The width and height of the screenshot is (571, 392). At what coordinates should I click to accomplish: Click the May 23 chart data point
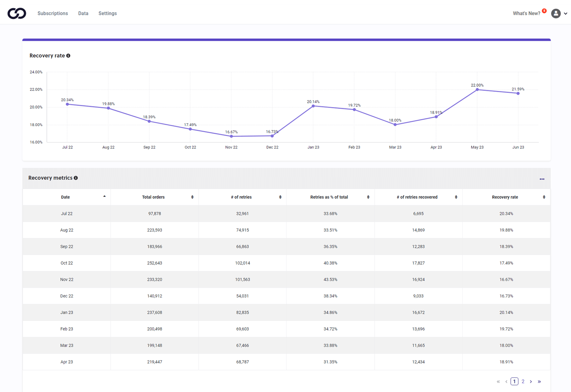pyautogui.click(x=477, y=90)
